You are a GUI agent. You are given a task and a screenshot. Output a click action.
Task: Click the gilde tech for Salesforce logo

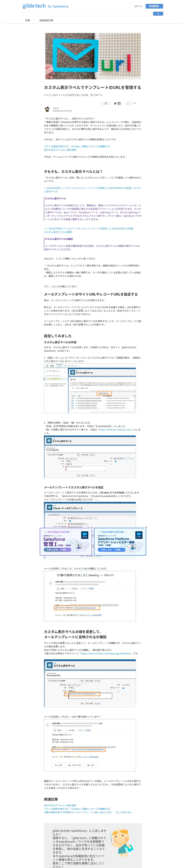point(46,6)
